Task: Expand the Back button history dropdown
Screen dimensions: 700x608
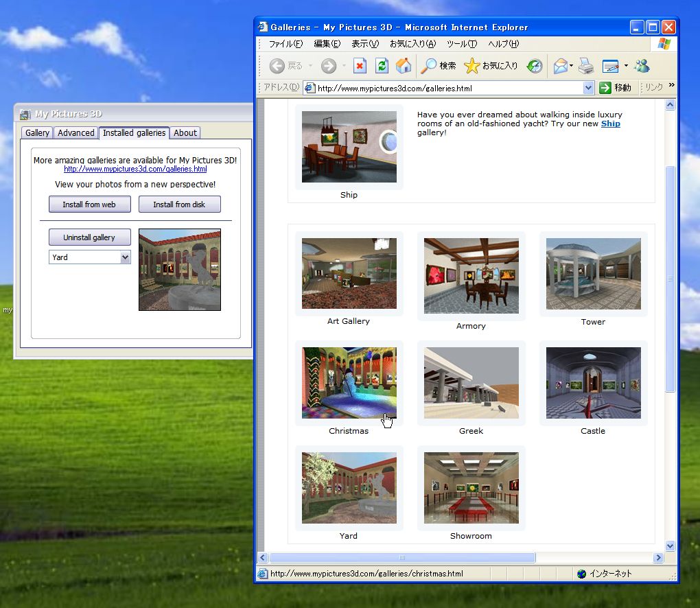Action: click(310, 66)
